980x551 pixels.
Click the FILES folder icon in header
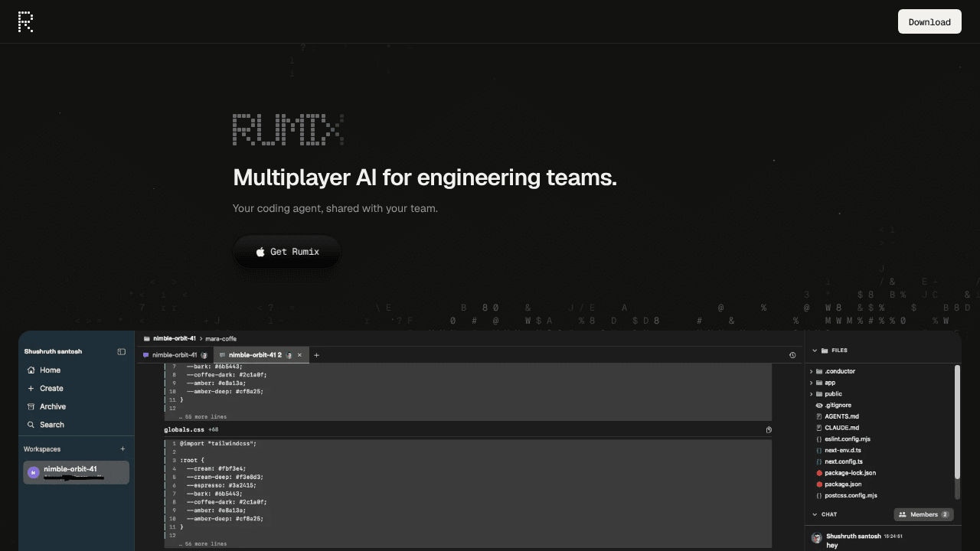[x=825, y=350]
